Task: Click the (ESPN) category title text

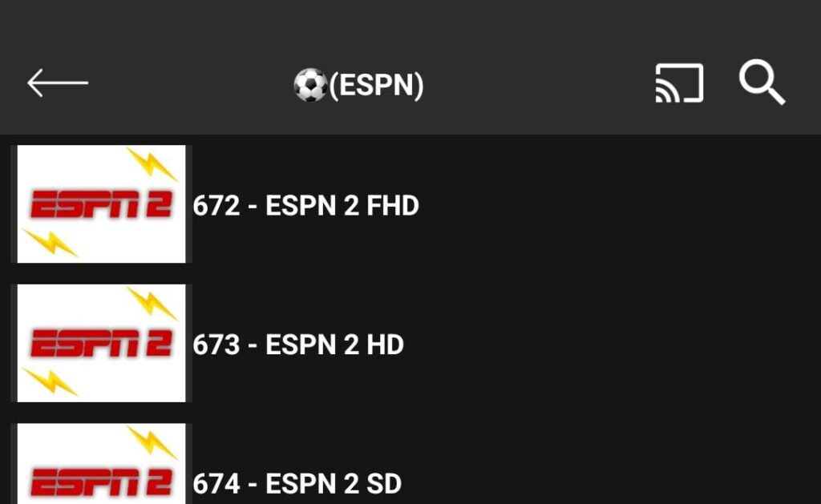Action: 376,85
